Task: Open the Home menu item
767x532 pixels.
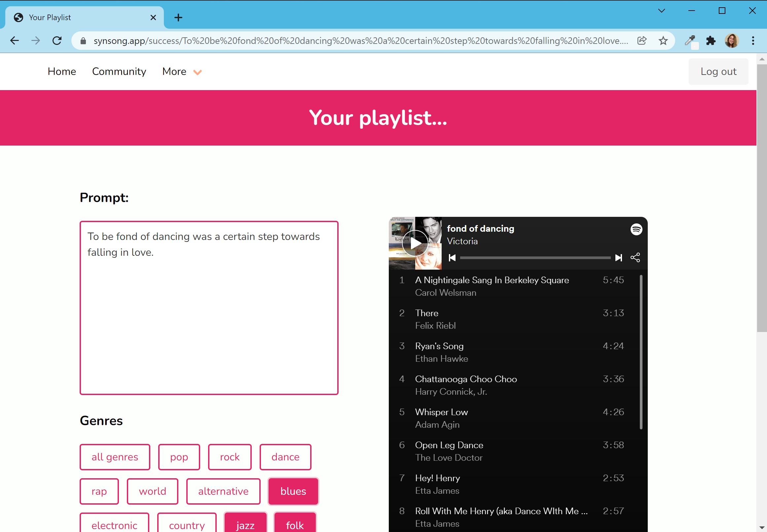Action: [62, 71]
